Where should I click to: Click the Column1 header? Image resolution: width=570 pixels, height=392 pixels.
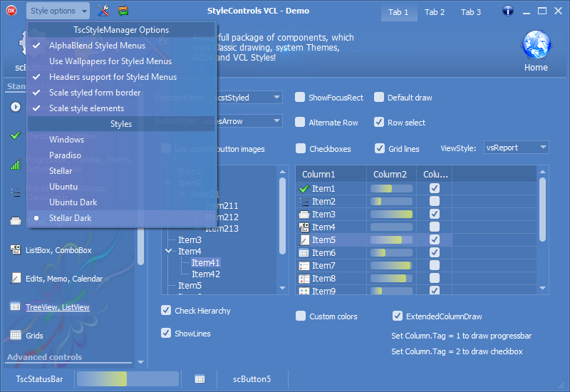pyautogui.click(x=331, y=174)
